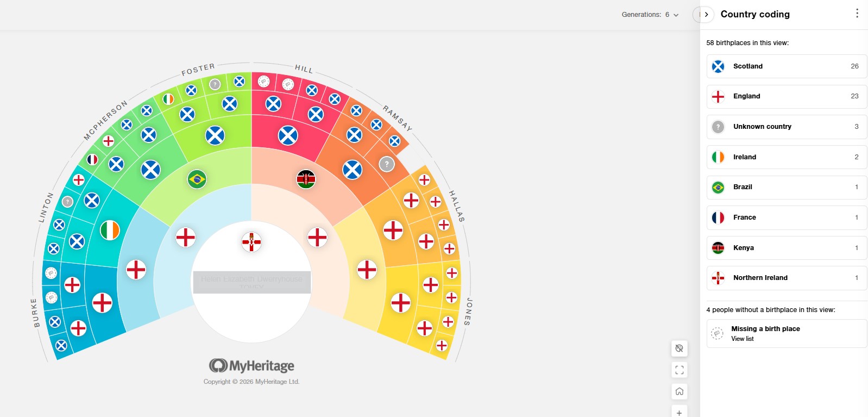
Task: Click the MyHeritage logo below chart
Action: pos(251,365)
